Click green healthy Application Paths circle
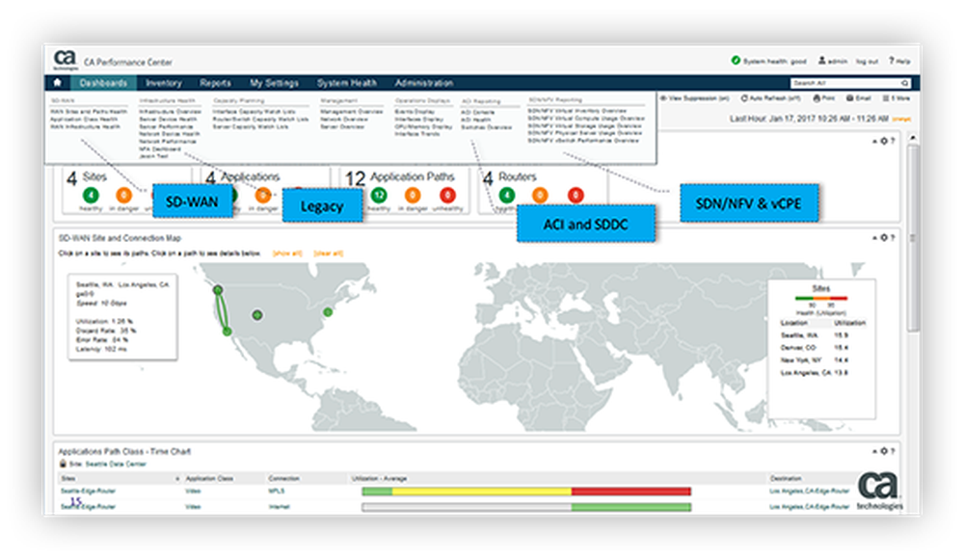Screen dimensions: 964x560 379,196
